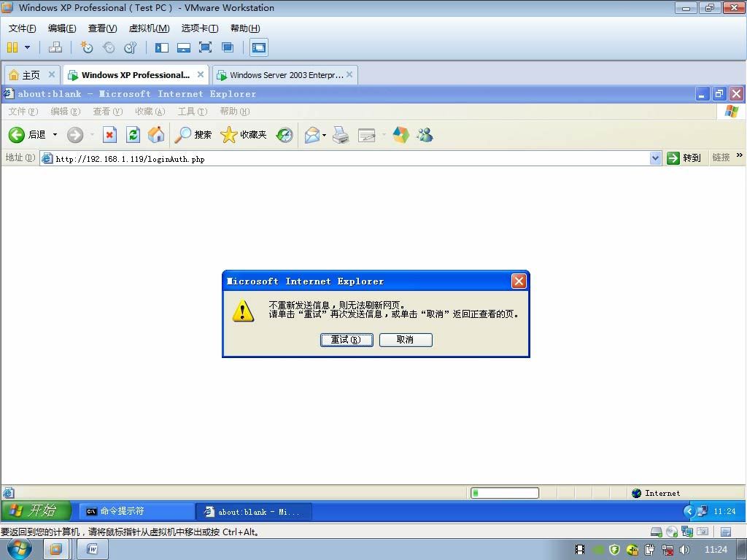
Task: Open IE 收藏夹 favorites button
Action: 243,135
